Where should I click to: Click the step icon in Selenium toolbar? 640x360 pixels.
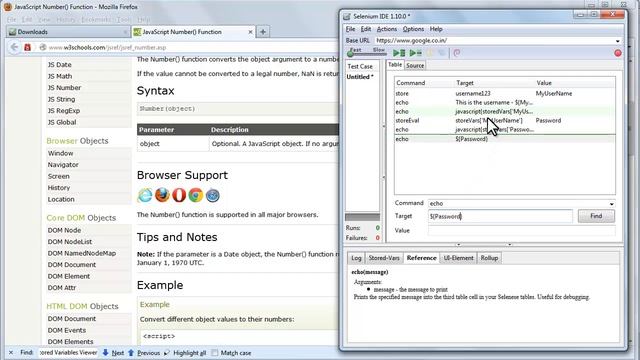tap(442, 53)
